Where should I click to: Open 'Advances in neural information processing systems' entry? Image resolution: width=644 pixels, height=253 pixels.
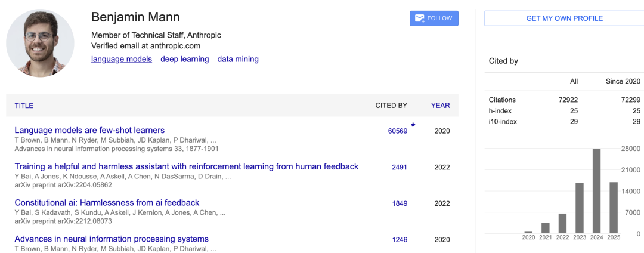pos(112,239)
